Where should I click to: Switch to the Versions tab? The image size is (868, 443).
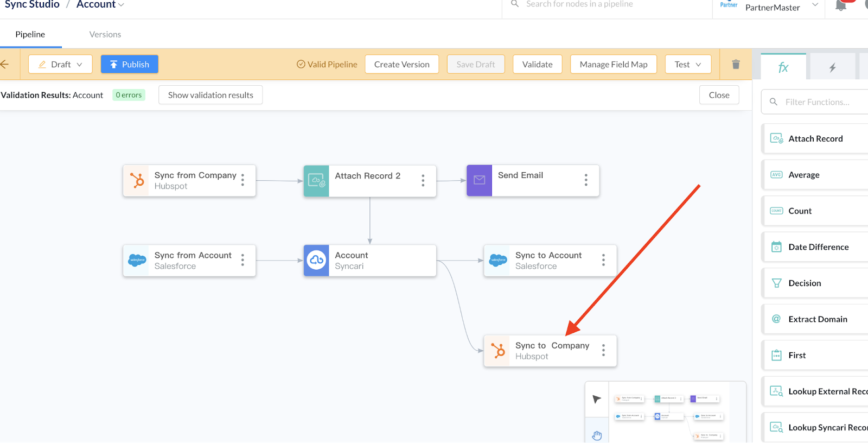(105, 34)
